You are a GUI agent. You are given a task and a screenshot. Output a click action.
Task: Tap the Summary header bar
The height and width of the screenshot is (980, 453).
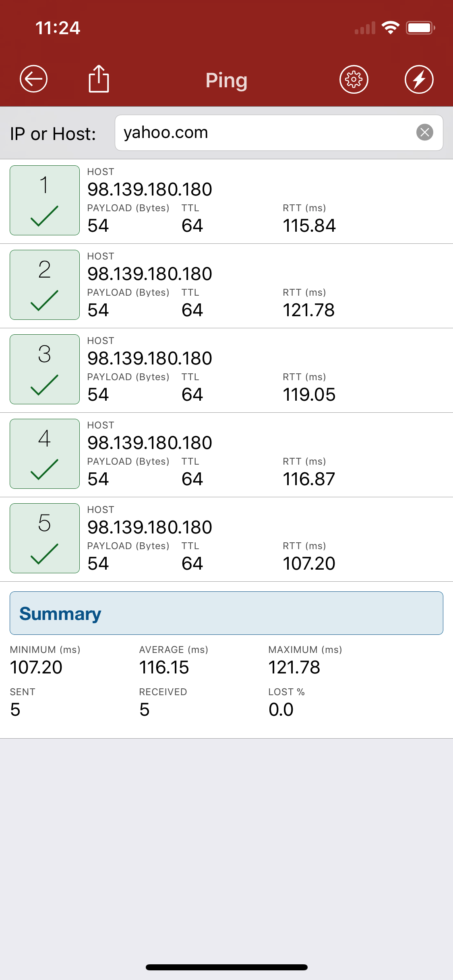226,613
